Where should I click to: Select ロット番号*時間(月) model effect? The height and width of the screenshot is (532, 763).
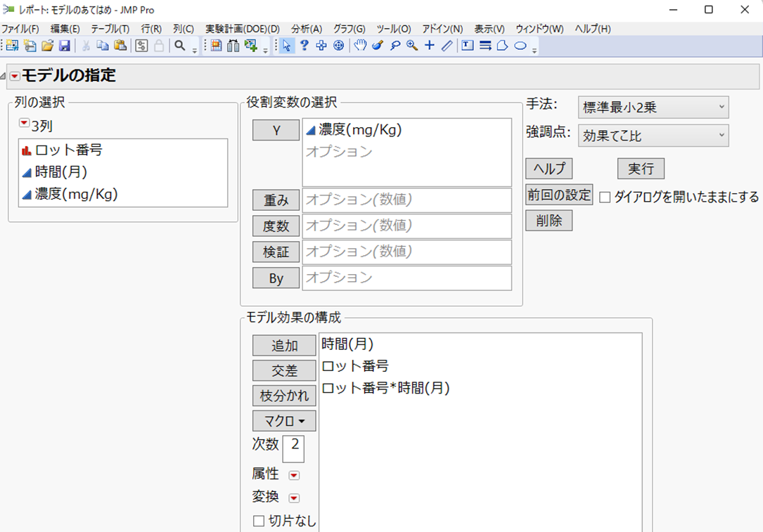[x=386, y=388]
